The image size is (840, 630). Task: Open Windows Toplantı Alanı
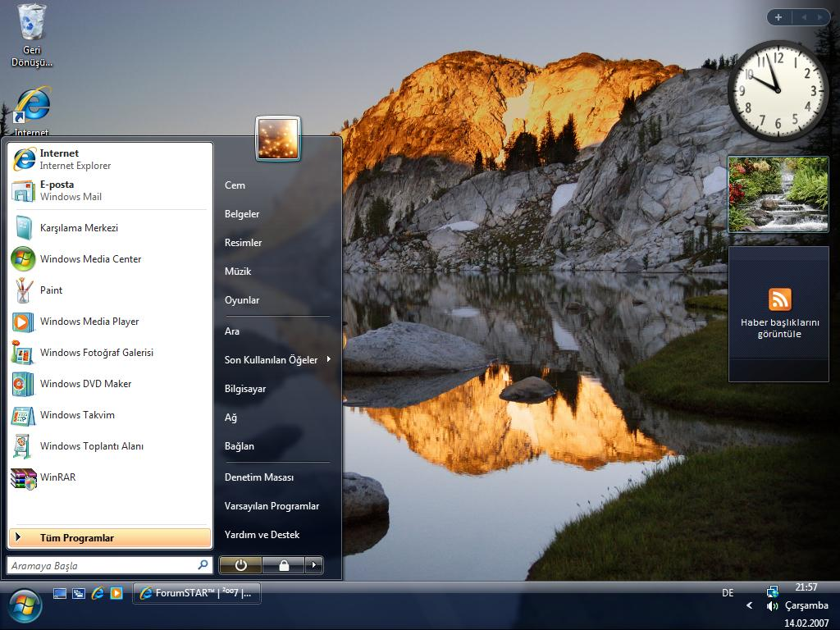tap(110, 445)
